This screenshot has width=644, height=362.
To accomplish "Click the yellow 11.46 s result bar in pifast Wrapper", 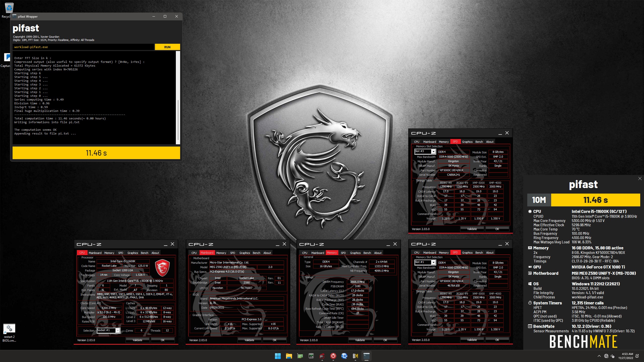I will pyautogui.click(x=96, y=153).
